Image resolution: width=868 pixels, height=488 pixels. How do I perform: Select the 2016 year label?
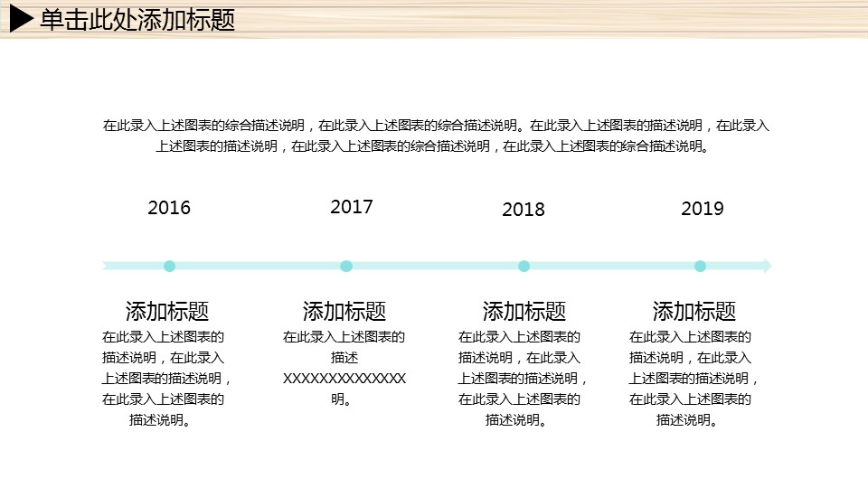[x=169, y=208]
